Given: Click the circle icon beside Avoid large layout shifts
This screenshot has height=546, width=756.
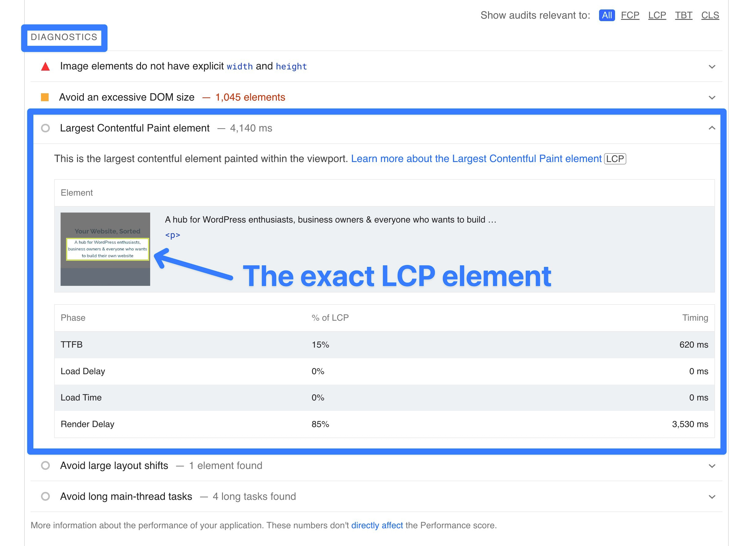Looking at the screenshot, I should click(45, 466).
